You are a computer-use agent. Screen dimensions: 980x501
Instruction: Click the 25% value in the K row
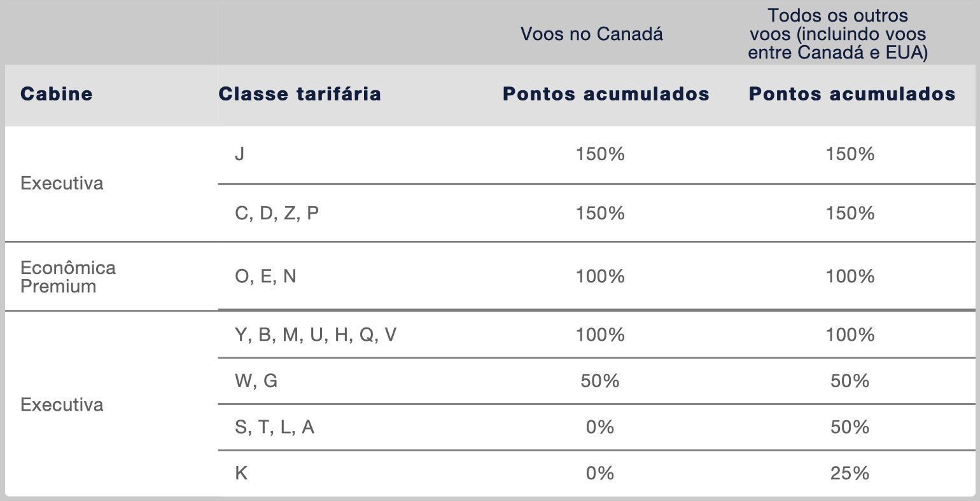pos(850,473)
